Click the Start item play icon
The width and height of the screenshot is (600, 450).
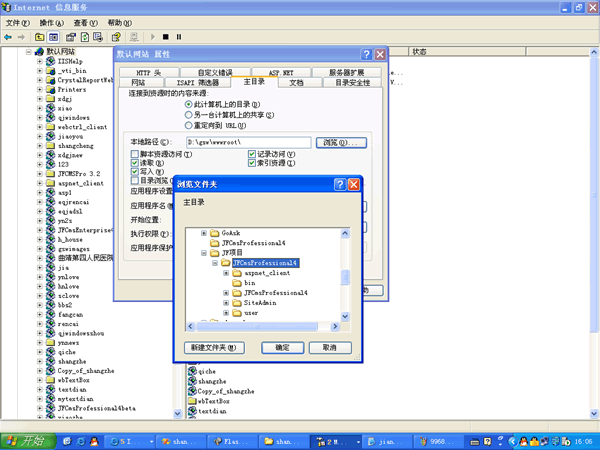[153, 37]
